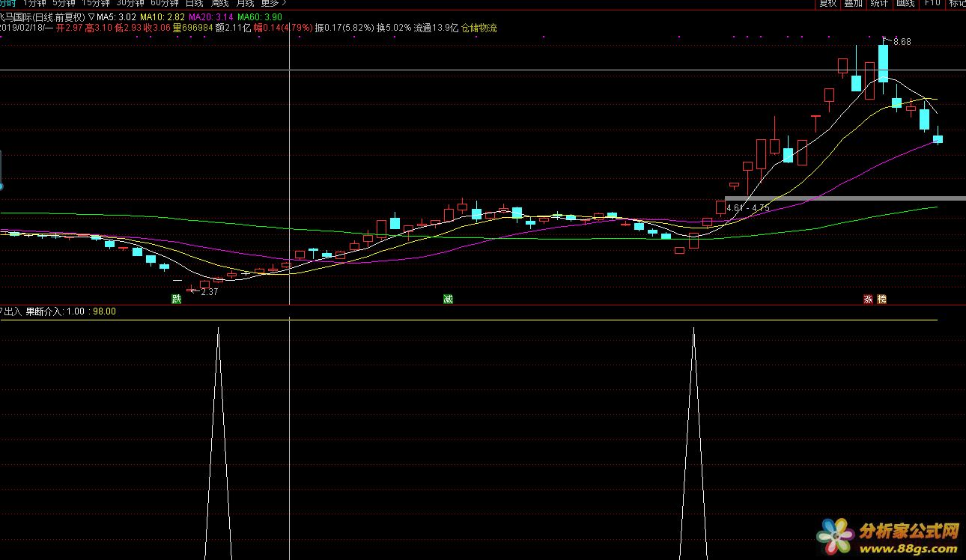The height and width of the screenshot is (560, 966).
Task: Activate the 画线 drawing tool button
Action: click(905, 3)
